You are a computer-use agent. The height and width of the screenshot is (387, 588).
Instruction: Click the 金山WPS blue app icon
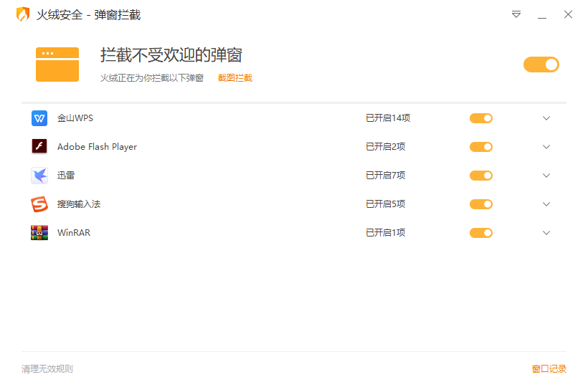tap(39, 118)
